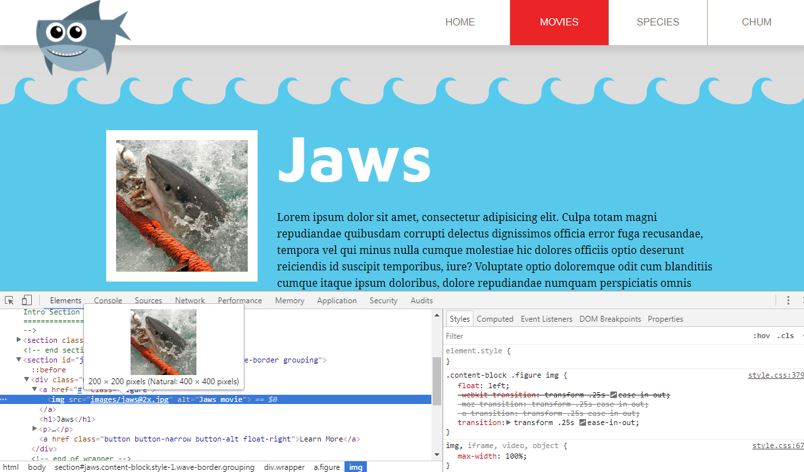Select div.wrapper in the breadcrumb bar
804x472 pixels.
tap(284, 467)
